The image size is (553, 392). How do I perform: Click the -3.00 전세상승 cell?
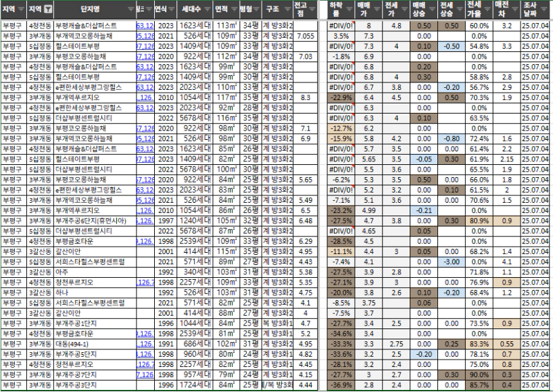[452, 262]
